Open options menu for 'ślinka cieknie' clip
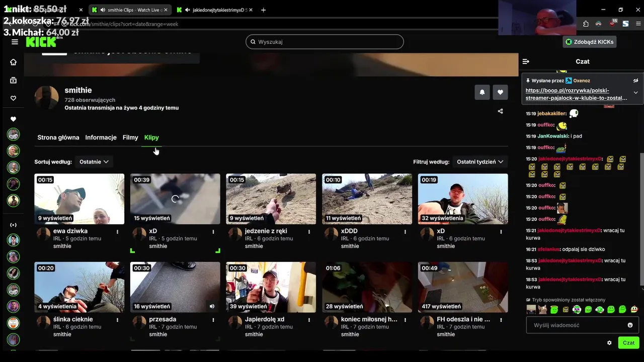This screenshot has height=362, width=644. [118, 320]
